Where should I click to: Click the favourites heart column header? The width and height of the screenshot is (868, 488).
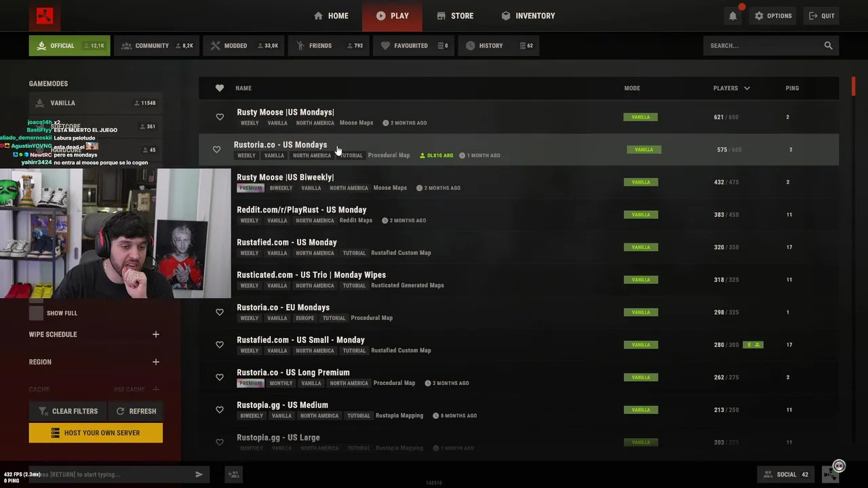219,88
